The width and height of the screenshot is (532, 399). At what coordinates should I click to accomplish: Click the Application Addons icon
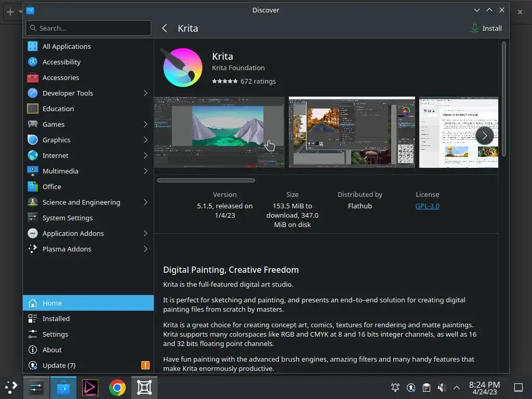[x=33, y=233]
